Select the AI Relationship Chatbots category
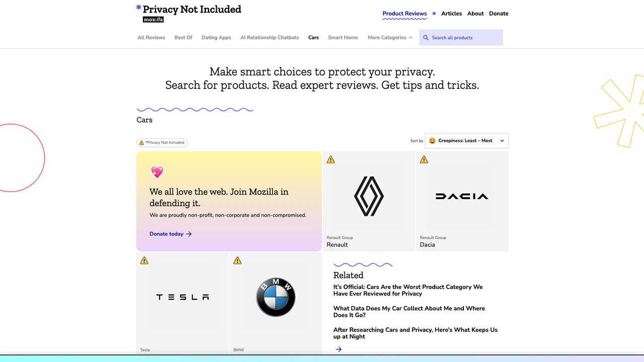Screen dimensions: 644x362 [270, 38]
